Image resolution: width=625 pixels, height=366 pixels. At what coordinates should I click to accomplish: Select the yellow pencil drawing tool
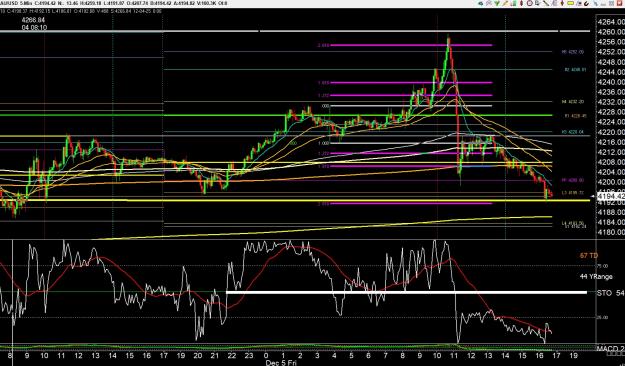(x=505, y=3)
